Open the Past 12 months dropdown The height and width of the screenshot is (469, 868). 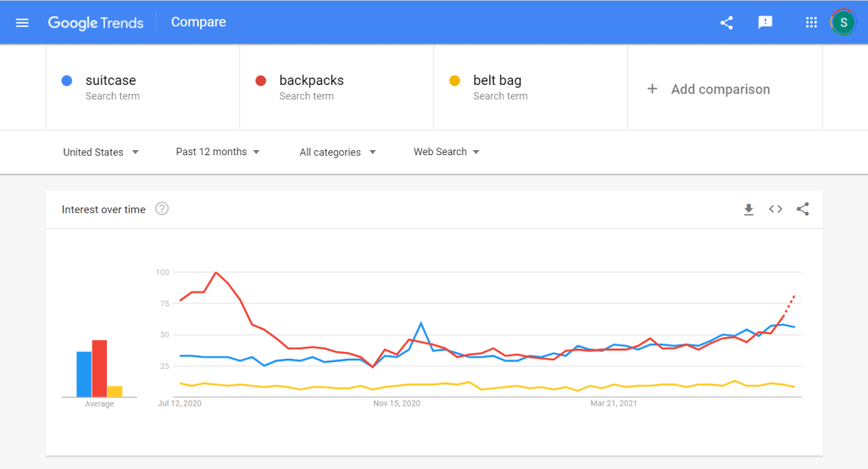(x=218, y=152)
